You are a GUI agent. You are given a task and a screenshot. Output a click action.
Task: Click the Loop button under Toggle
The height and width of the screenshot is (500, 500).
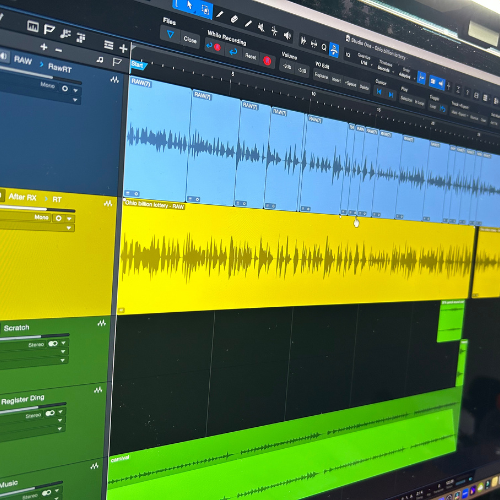click(x=433, y=107)
